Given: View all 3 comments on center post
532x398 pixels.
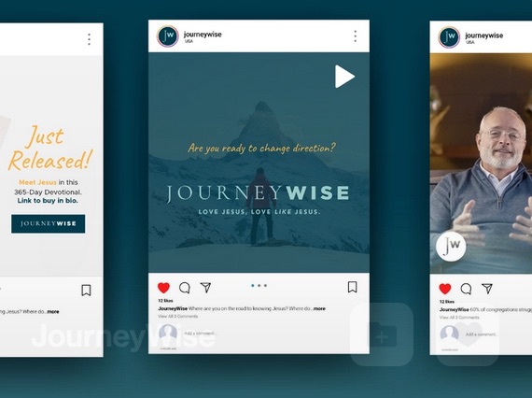Looking at the screenshot, I should (x=177, y=316).
